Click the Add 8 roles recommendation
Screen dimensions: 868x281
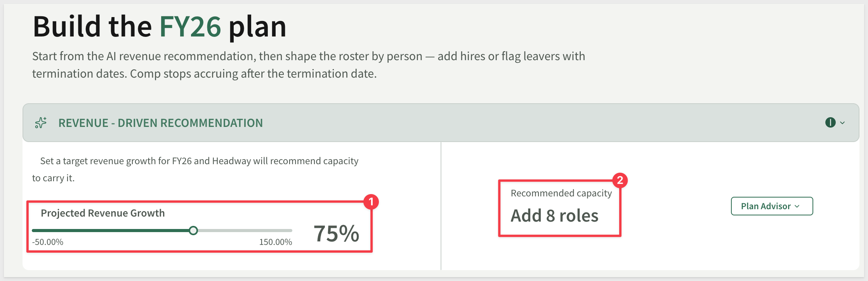tap(554, 216)
